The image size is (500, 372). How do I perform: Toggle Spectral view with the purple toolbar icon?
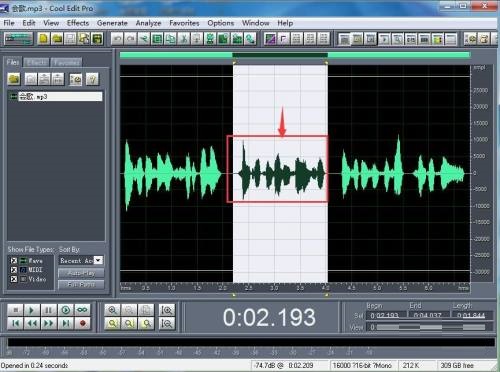pos(270,39)
